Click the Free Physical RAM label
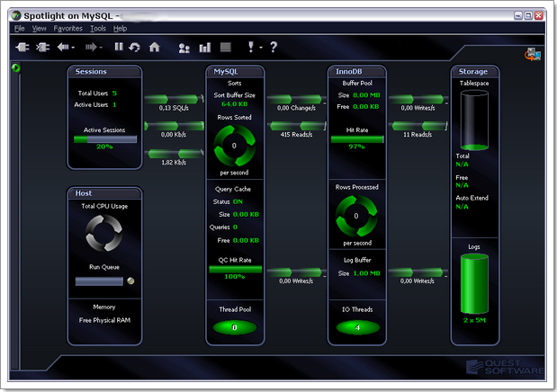The width and height of the screenshot is (557, 392). pos(104,320)
